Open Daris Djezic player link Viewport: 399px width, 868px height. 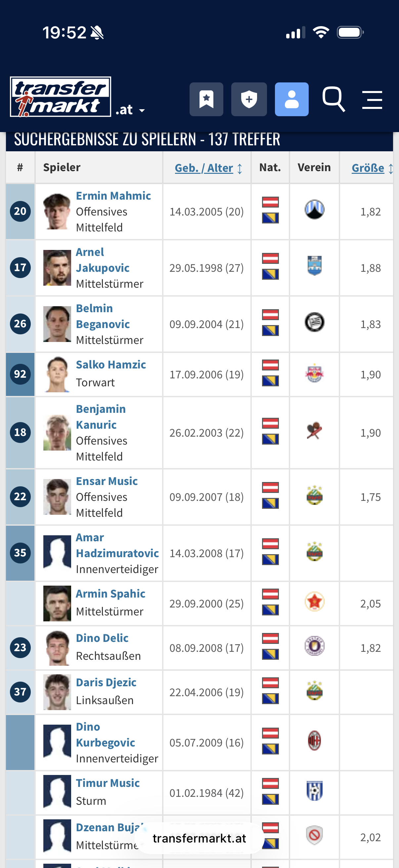pos(106,682)
